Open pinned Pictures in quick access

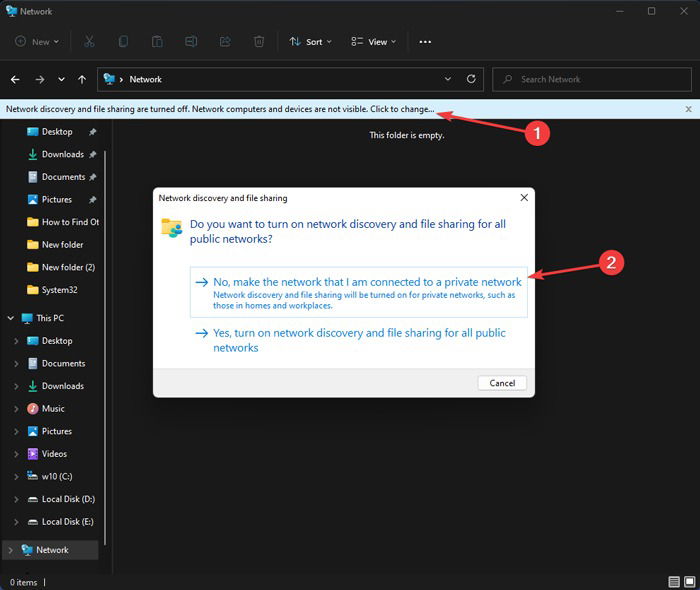tap(57, 199)
